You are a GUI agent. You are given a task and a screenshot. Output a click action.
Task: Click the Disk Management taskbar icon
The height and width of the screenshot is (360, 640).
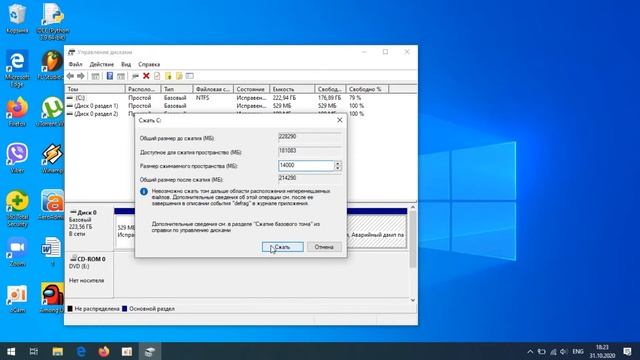pyautogui.click(x=150, y=351)
